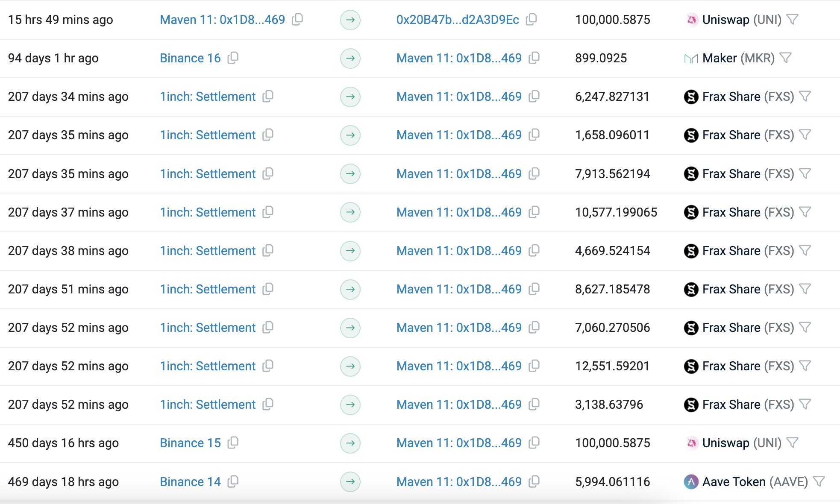This screenshot has width=840, height=504.
Task: Copy Binance 15 address
Action: point(233,443)
